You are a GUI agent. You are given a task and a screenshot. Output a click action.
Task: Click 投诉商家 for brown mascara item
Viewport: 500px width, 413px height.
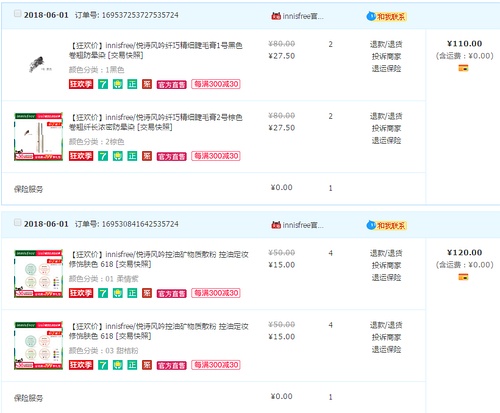pyautogui.click(x=386, y=128)
